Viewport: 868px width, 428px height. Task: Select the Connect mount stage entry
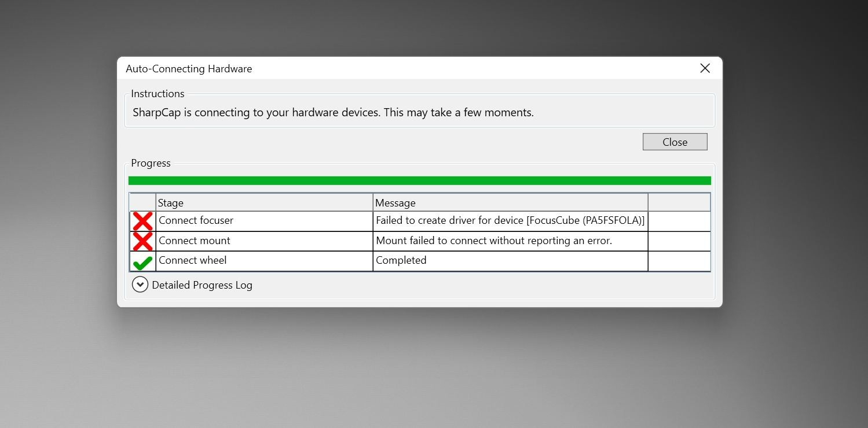(x=194, y=241)
